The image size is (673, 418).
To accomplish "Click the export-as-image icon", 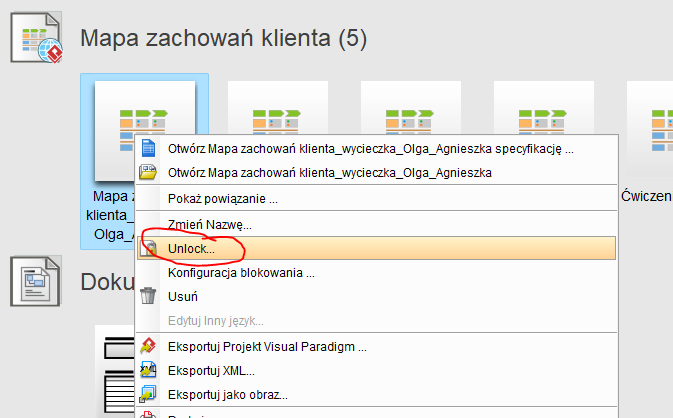I will [x=148, y=394].
